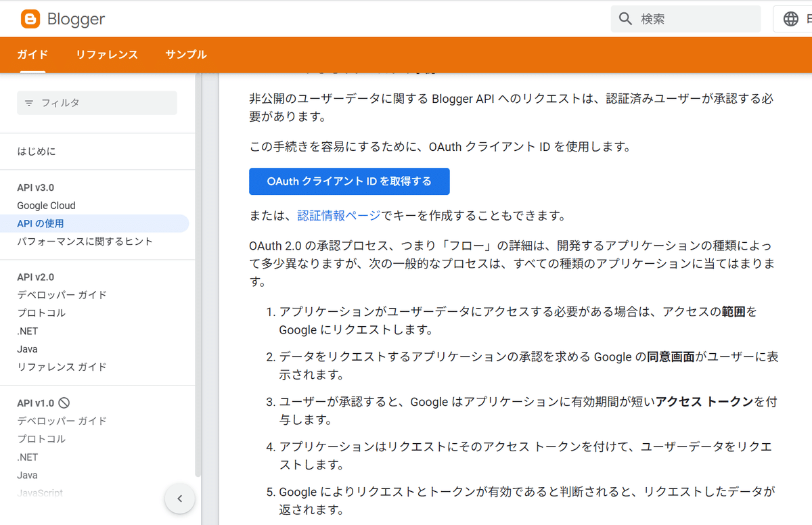Expand the API v3.0 section heading
Image resolution: width=812 pixels, height=525 pixels.
point(35,187)
